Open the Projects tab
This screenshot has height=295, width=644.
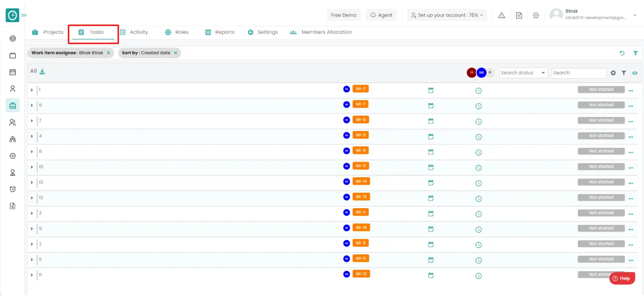tap(47, 32)
